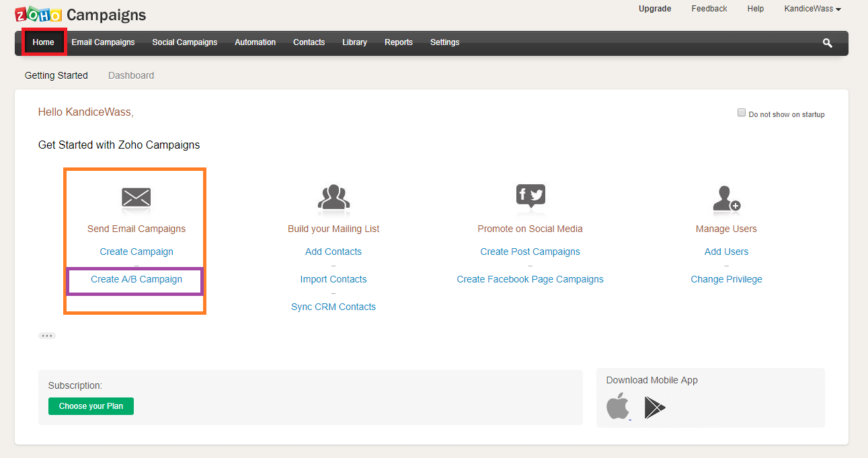Image resolution: width=868 pixels, height=458 pixels.
Task: Click the Get Started with Zoho Campaigns heading
Action: [x=119, y=145]
